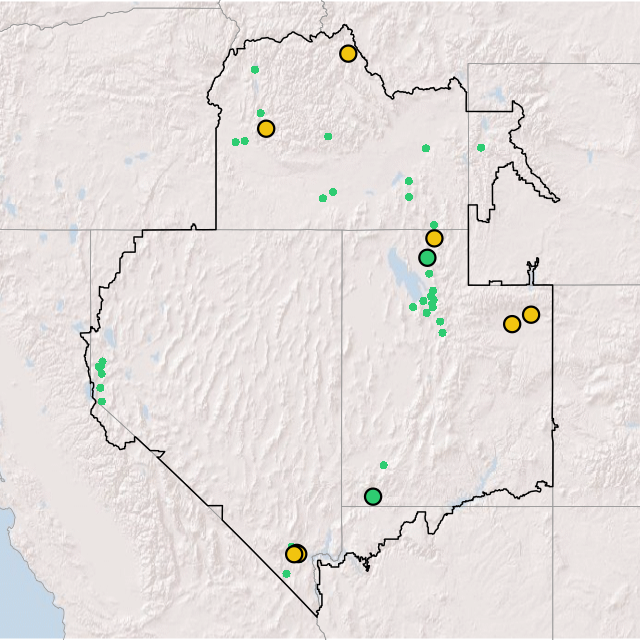This screenshot has width=640, height=640.
Task: Click the small green dot farthest northwest
Action: tap(255, 70)
